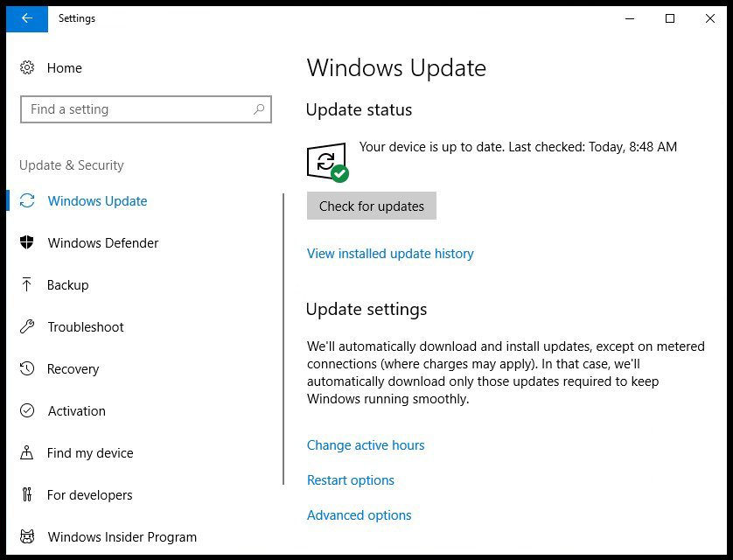Click the Home gear icon
The height and width of the screenshot is (560, 733).
(27, 68)
